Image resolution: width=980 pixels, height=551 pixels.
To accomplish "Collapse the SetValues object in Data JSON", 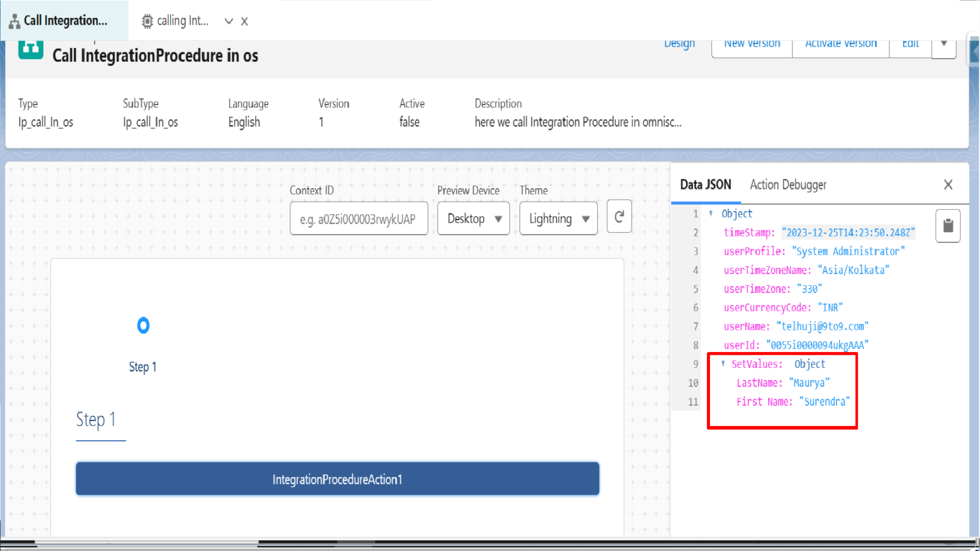I will 722,364.
